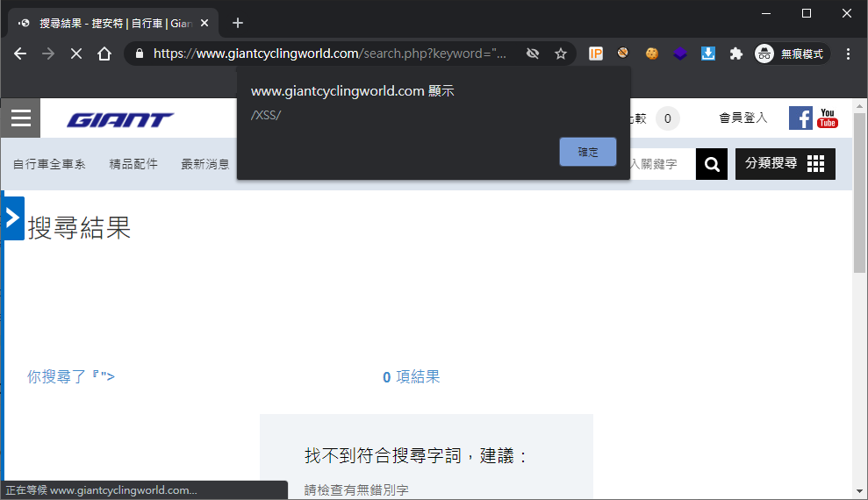Open the IP extension icon
This screenshot has height=500, width=868.
596,54
